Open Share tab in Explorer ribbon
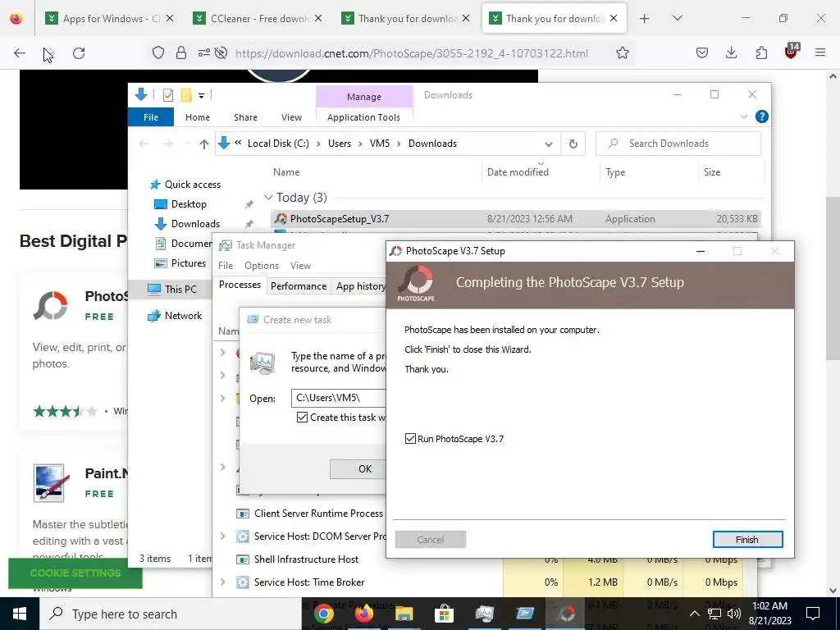Image resolution: width=840 pixels, height=630 pixels. coord(245,117)
